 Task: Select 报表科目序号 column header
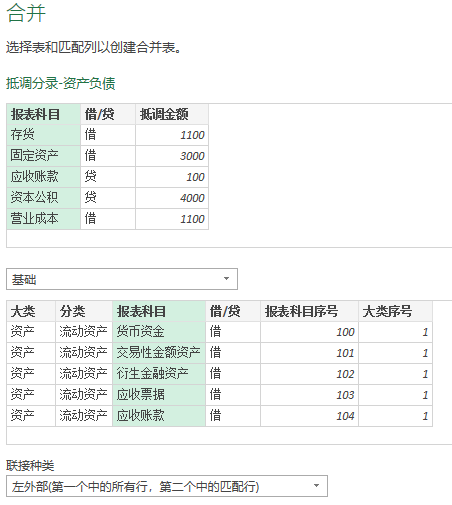coord(309,311)
